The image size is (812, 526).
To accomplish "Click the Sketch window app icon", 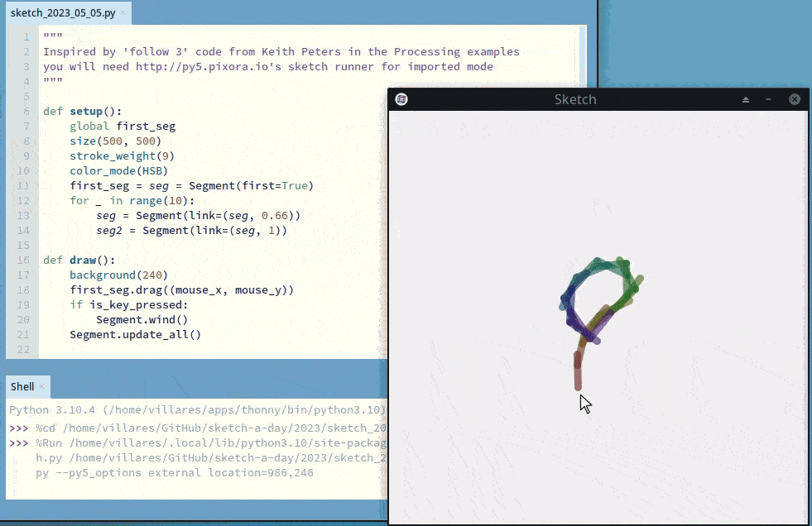I will tap(401, 99).
